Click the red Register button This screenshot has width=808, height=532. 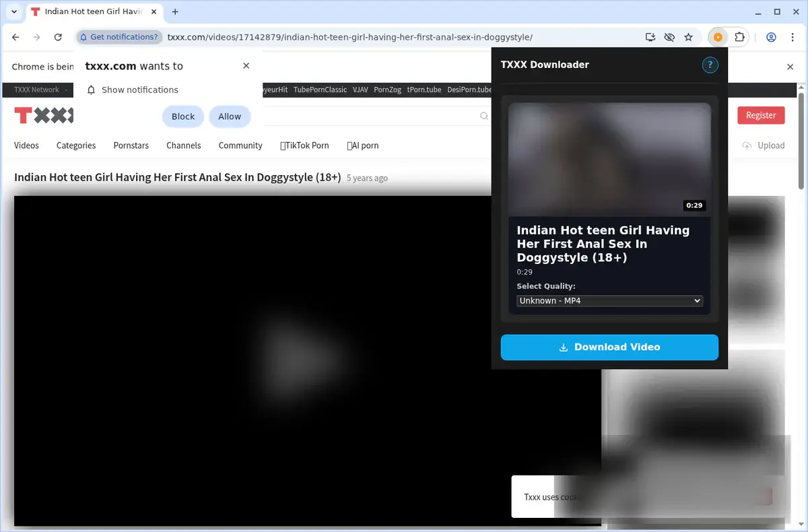tap(761, 115)
